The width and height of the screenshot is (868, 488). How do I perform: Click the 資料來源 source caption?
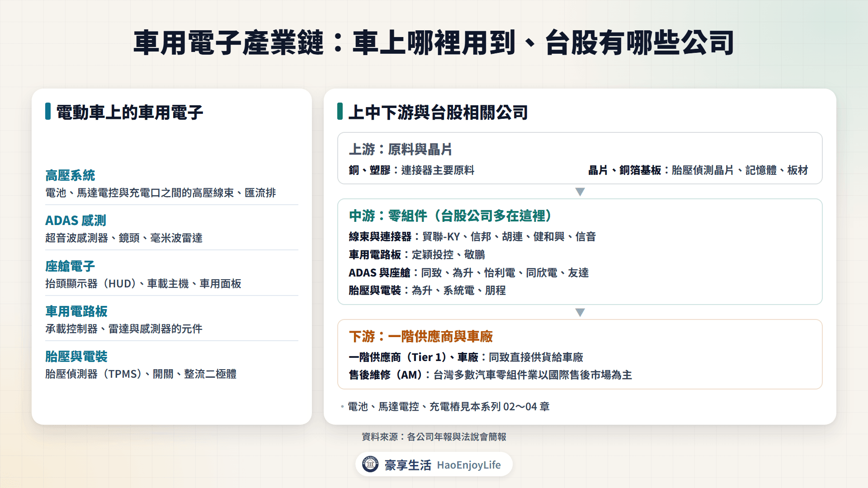click(434, 437)
